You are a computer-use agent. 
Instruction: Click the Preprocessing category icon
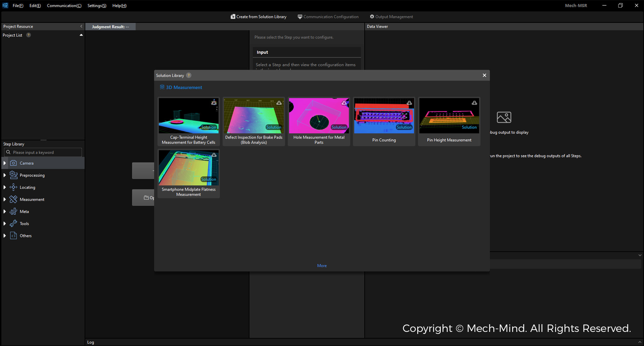13,175
